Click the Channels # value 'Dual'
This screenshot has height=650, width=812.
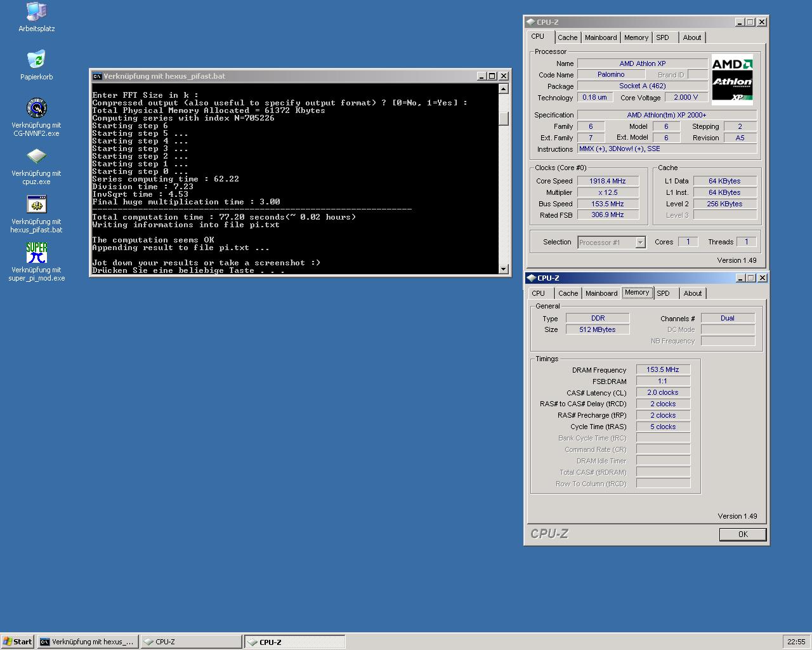(x=728, y=319)
